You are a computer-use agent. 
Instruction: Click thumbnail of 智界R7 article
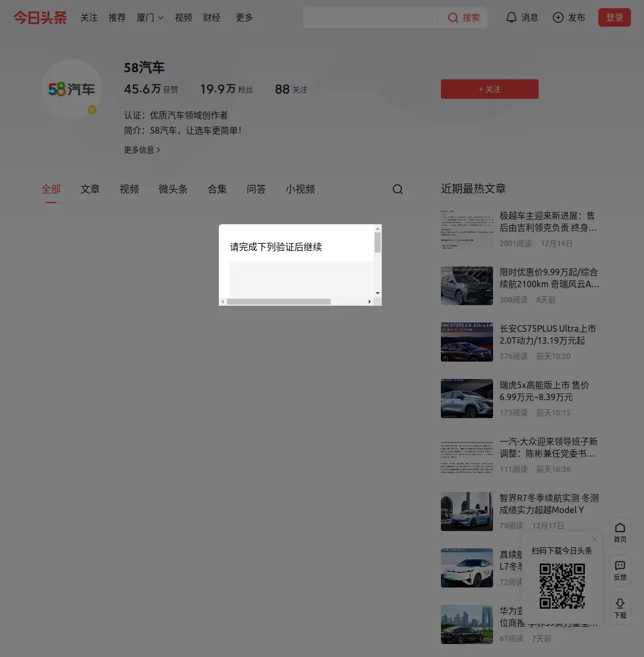click(467, 511)
